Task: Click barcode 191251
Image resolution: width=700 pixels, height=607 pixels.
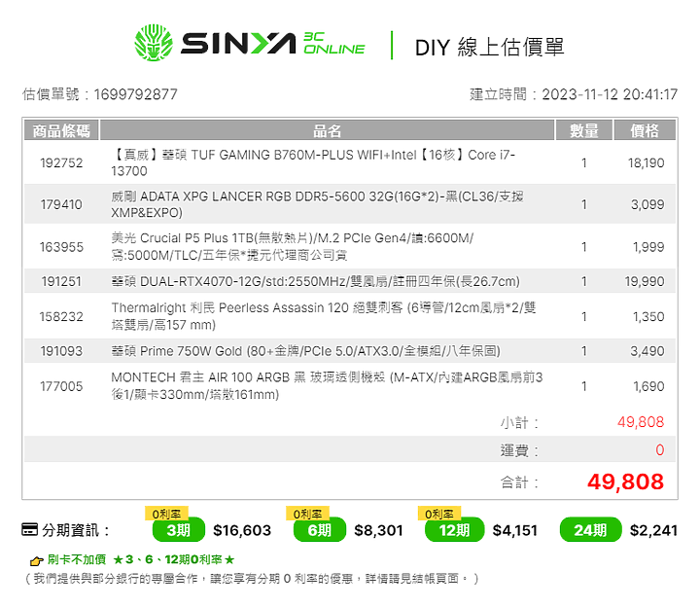Action: tap(61, 281)
